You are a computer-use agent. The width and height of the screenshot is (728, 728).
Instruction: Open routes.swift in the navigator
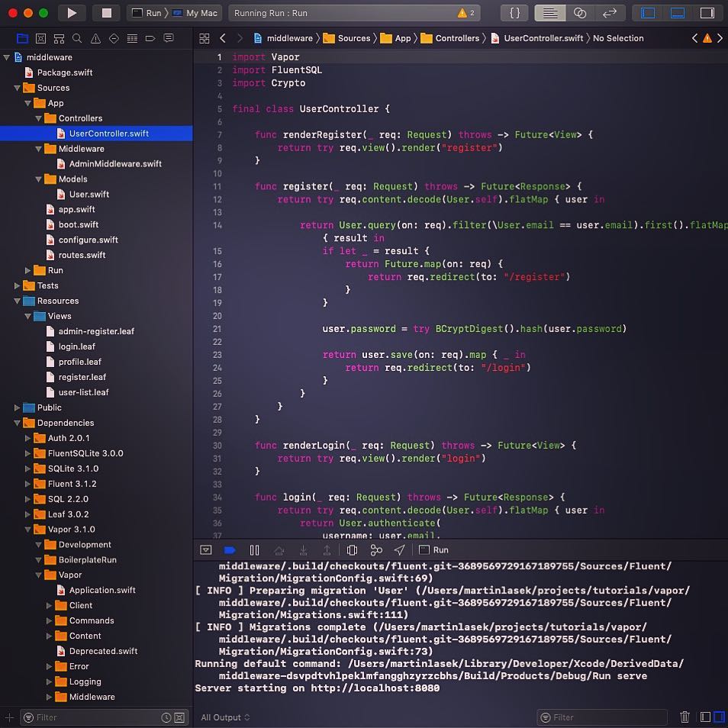pyautogui.click(x=82, y=255)
